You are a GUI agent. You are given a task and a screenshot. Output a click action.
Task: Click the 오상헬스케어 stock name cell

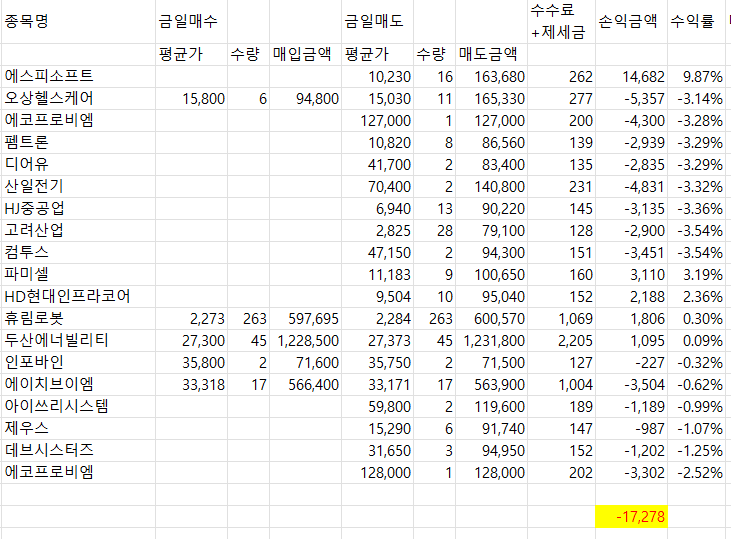tap(78, 98)
